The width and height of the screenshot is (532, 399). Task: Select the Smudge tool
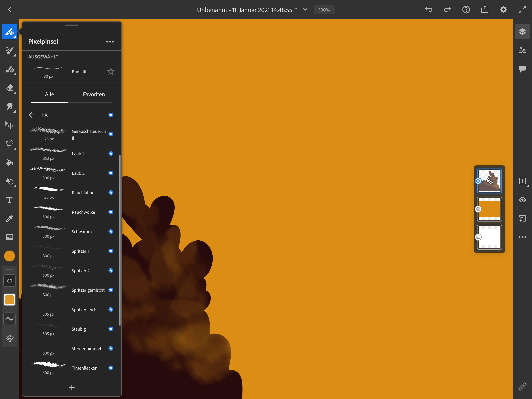point(9,106)
